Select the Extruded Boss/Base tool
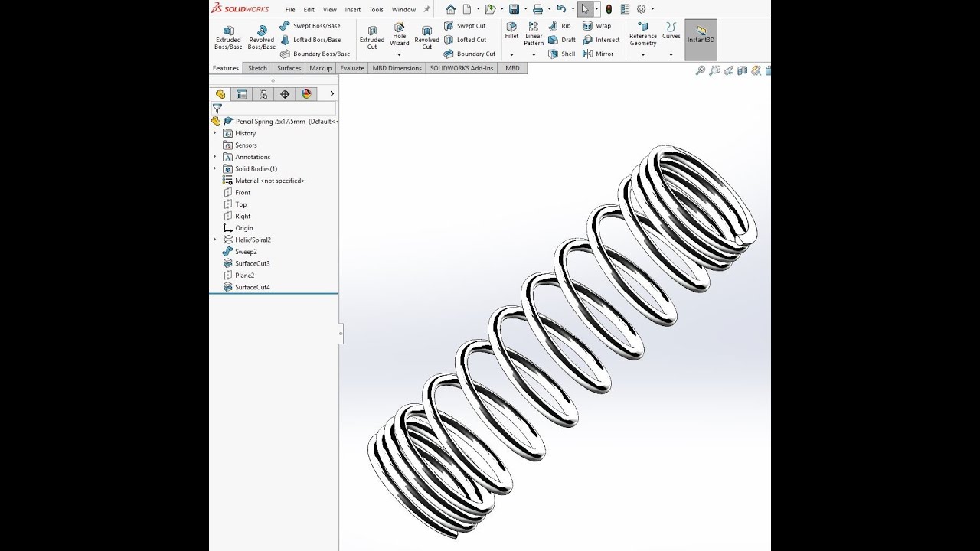This screenshot has height=551, width=980. point(228,37)
